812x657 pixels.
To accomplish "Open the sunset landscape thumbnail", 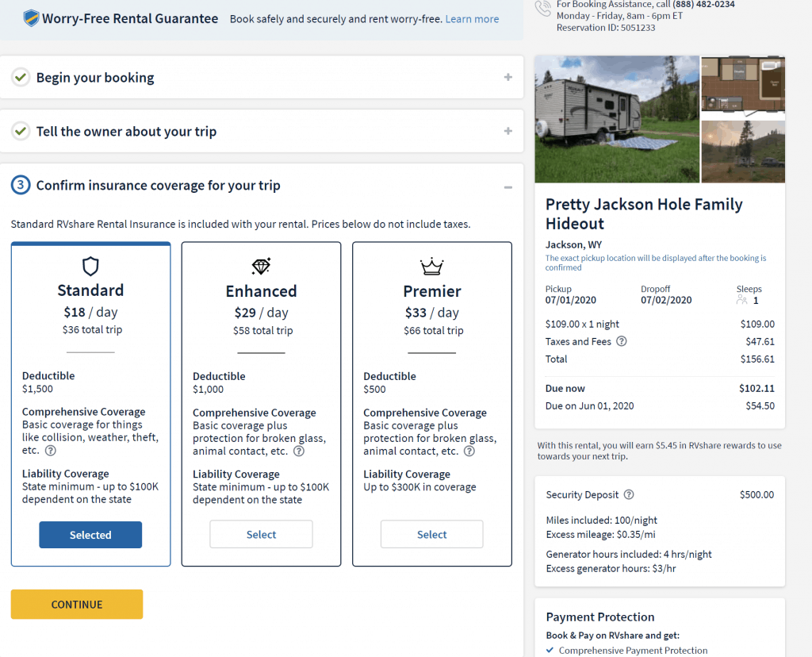I will (x=743, y=152).
